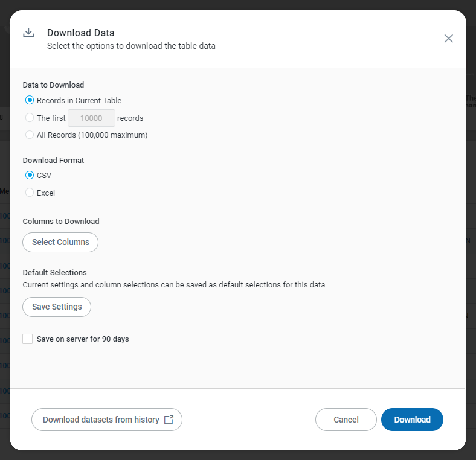Open the Select Columns chooser
Screen dimensions: 476x460
tap(60, 242)
